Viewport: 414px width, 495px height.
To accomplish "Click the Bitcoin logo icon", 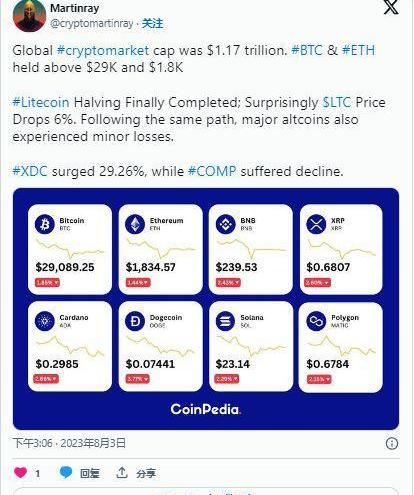I will 45,224.
